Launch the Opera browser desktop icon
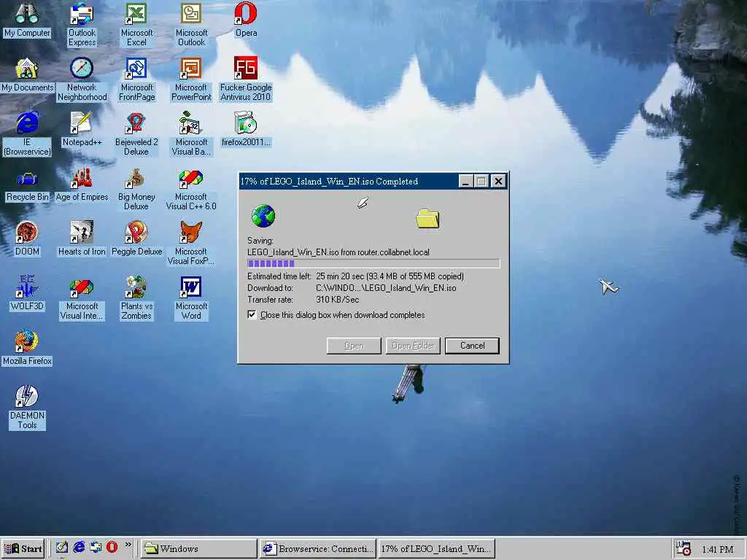The image size is (747, 560). point(246,19)
